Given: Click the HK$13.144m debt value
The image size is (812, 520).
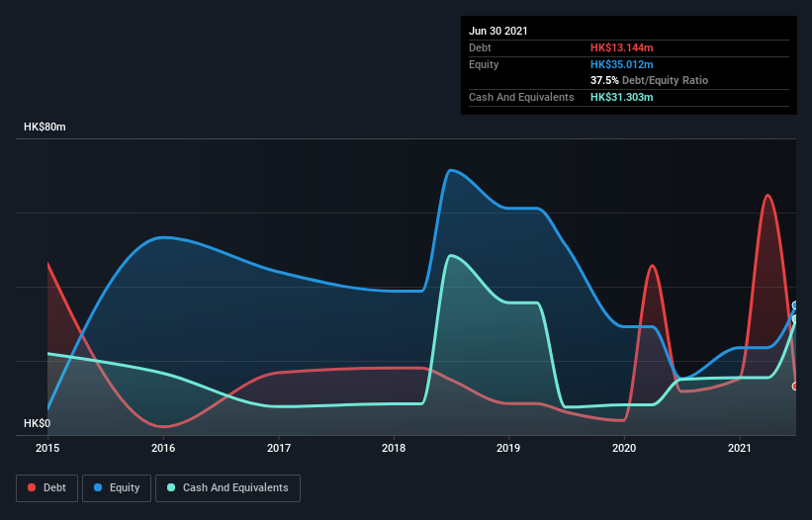Looking at the screenshot, I should (x=621, y=47).
